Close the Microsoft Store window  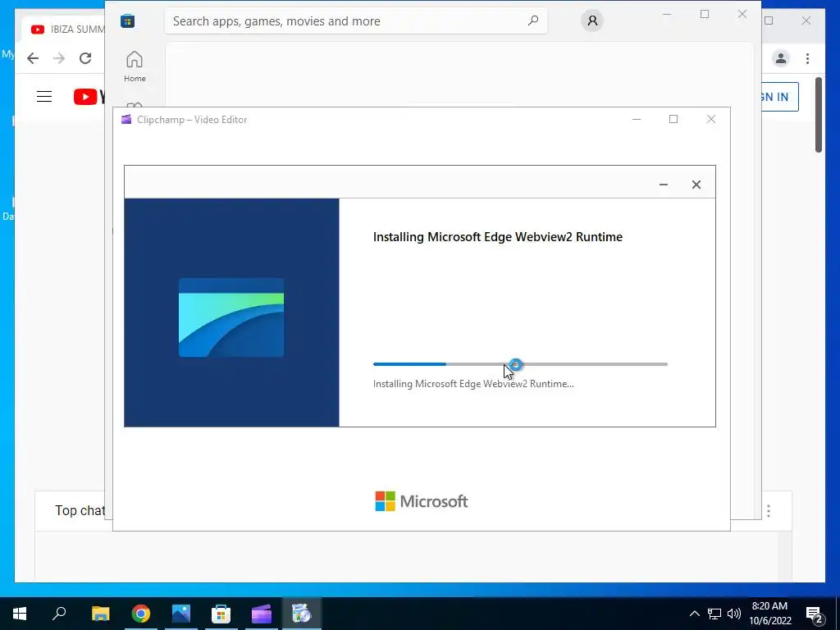coord(742,15)
